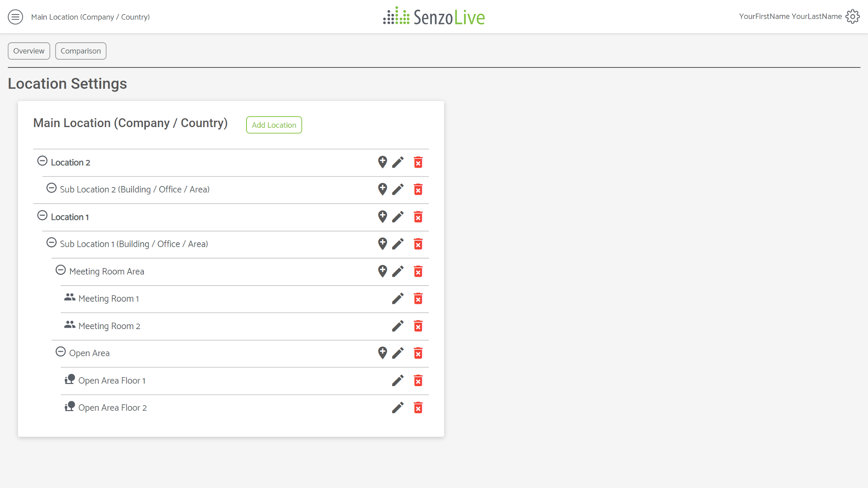Select Open Area Floor 1 text
Viewport: 868px width, 488px height.
(112, 380)
